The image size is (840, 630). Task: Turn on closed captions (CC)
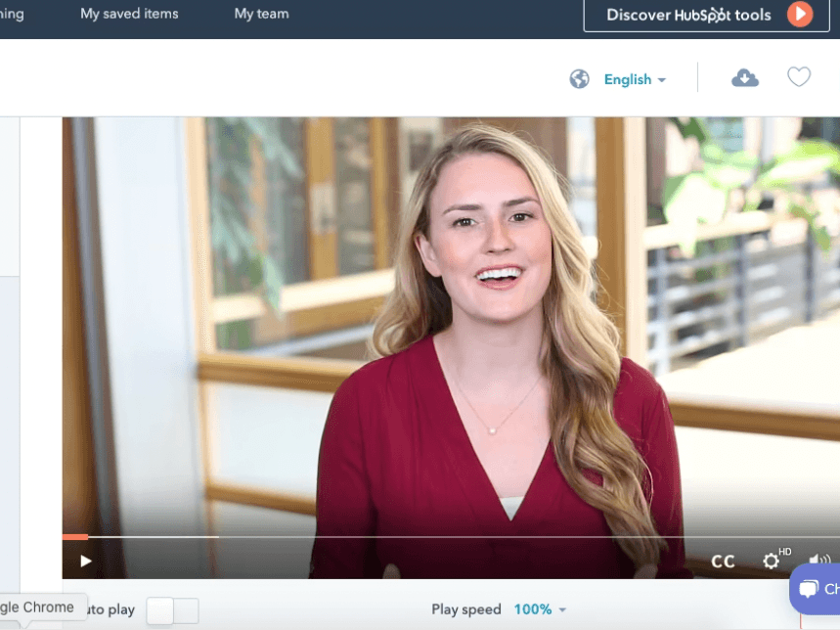(x=723, y=561)
